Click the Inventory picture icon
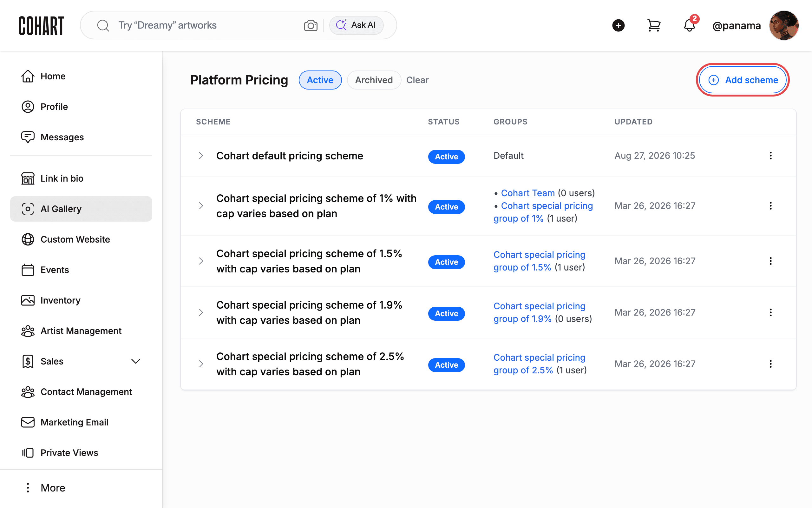Screen dimensions: 812x508 (28, 300)
